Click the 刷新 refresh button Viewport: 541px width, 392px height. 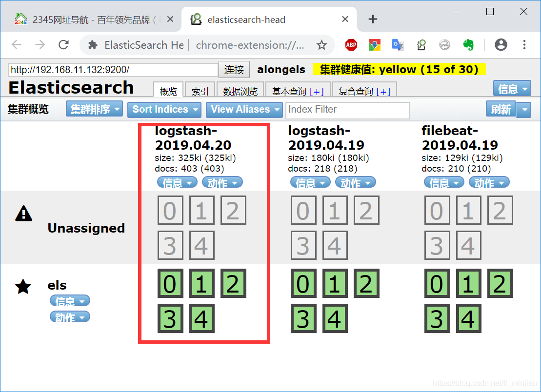tap(501, 109)
